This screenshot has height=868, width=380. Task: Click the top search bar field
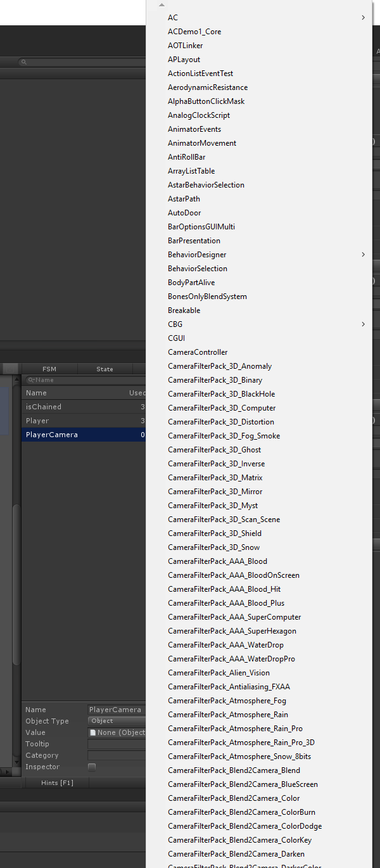[x=82, y=62]
